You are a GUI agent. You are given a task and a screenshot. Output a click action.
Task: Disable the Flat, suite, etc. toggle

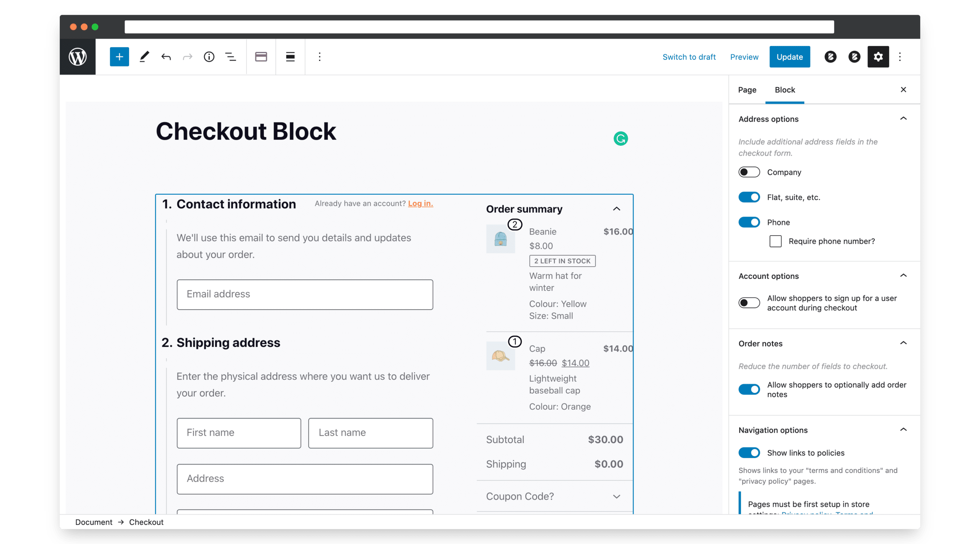coord(749,197)
